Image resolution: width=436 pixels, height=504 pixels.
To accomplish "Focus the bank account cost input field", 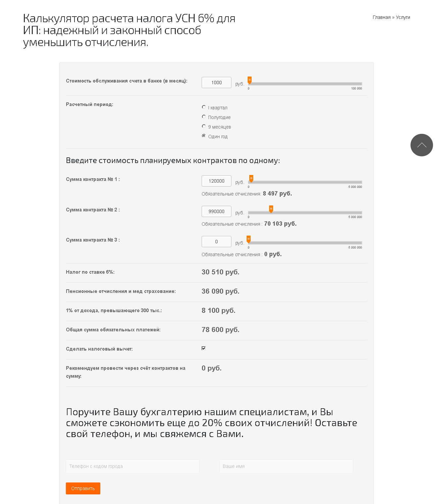I will pyautogui.click(x=217, y=83).
